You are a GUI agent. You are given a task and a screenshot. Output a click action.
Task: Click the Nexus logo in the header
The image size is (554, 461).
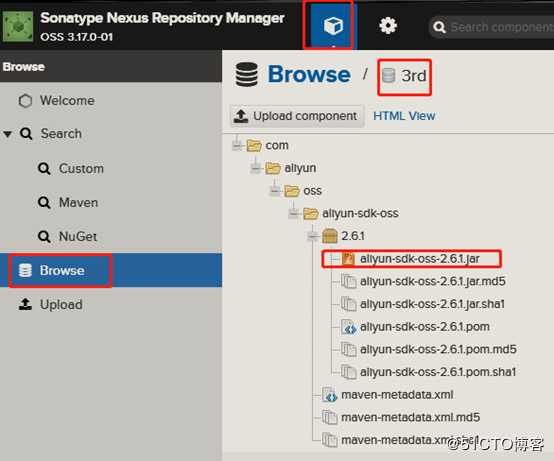(18, 26)
